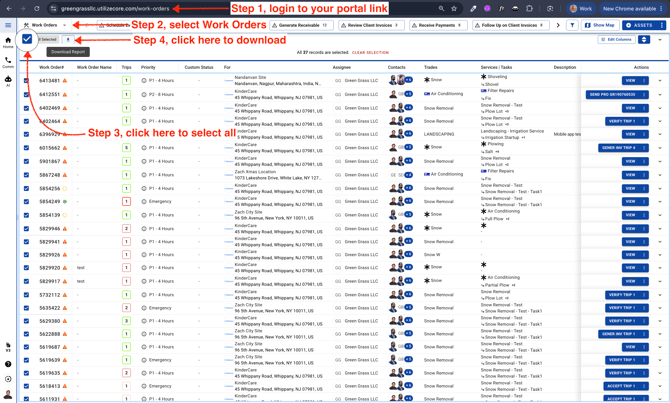Image resolution: width=670 pixels, height=403 pixels.
Task: Open the user avatar at sidebar bottom
Action: click(x=8, y=394)
